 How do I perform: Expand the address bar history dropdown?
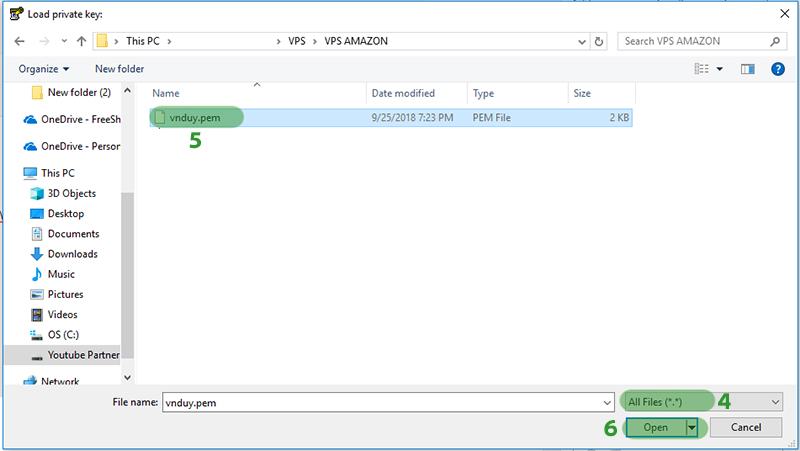(x=581, y=42)
